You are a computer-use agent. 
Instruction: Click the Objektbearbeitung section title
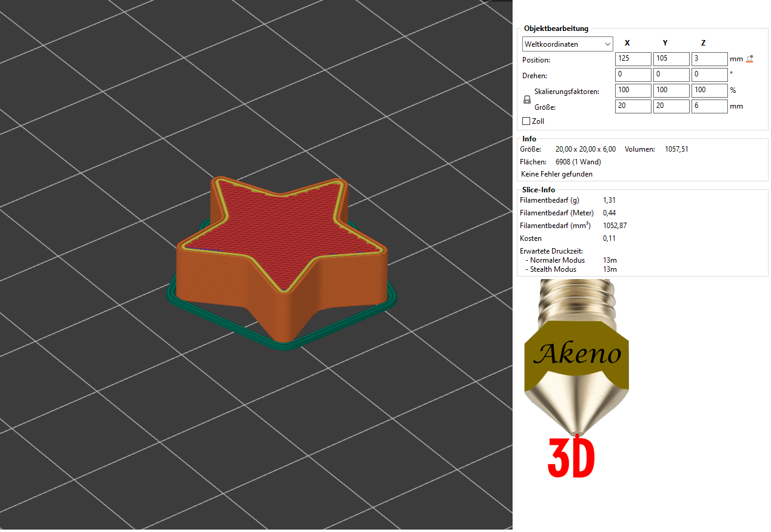pos(556,29)
